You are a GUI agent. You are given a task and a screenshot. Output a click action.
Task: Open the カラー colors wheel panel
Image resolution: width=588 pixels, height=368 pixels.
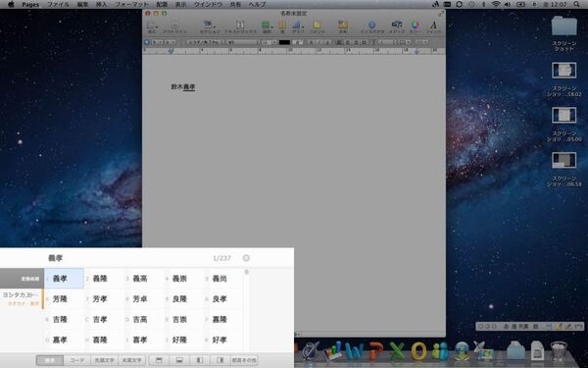(x=416, y=27)
